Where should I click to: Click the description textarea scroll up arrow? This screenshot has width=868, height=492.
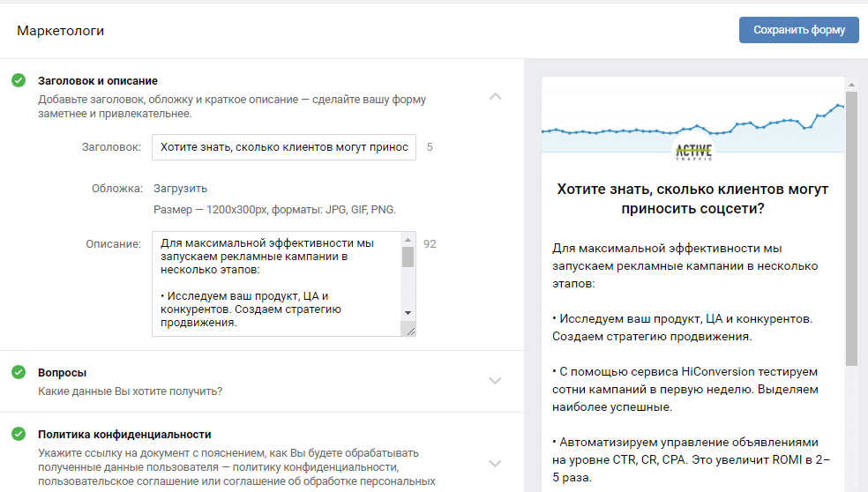408,239
